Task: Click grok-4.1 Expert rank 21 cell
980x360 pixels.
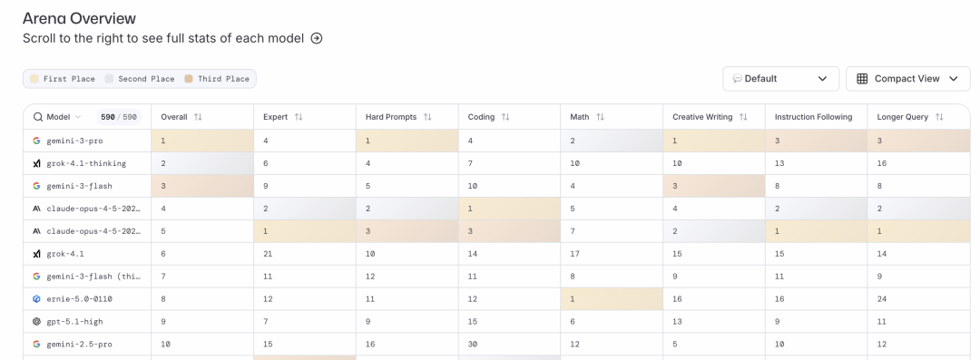Action: click(305, 254)
